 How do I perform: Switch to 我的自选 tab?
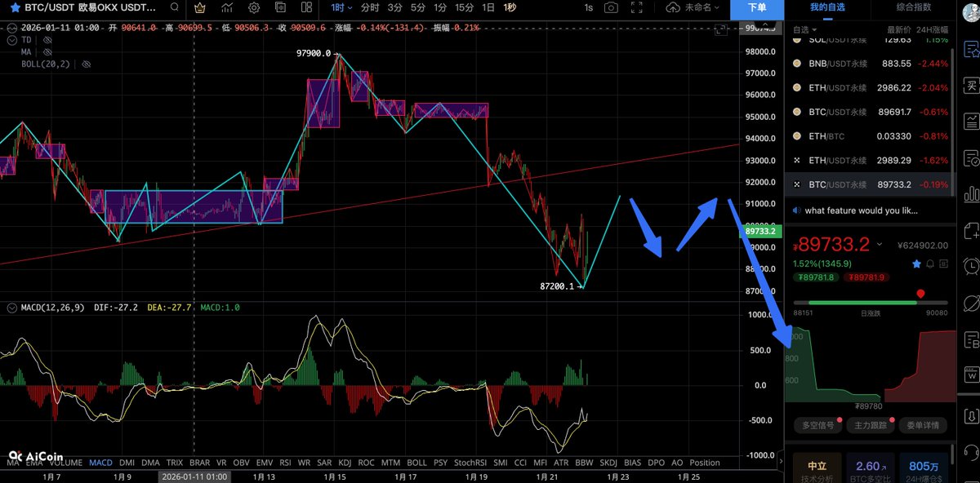pyautogui.click(x=826, y=7)
